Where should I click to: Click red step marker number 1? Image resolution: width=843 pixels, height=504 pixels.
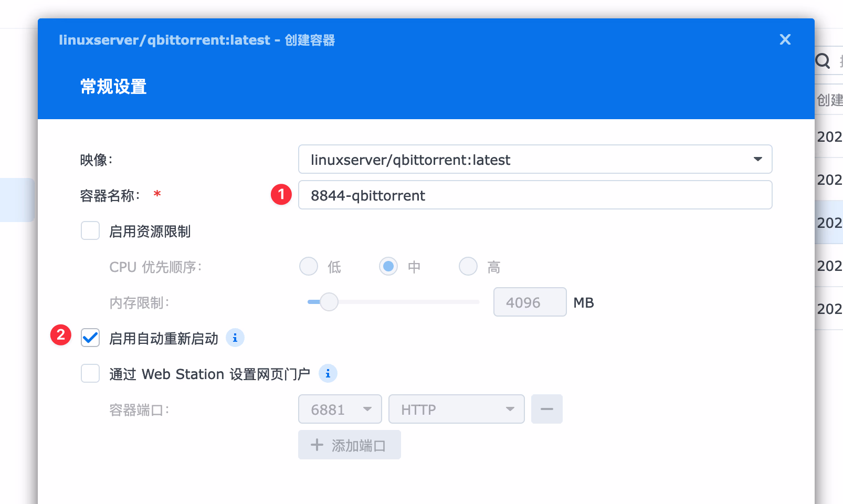coord(281,195)
